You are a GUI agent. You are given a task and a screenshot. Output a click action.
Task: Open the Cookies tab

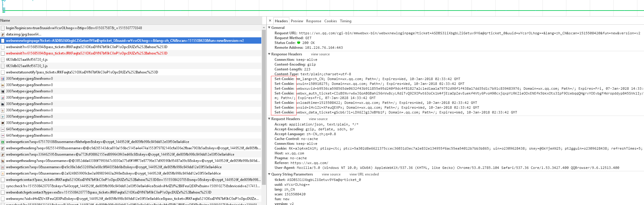click(331, 21)
